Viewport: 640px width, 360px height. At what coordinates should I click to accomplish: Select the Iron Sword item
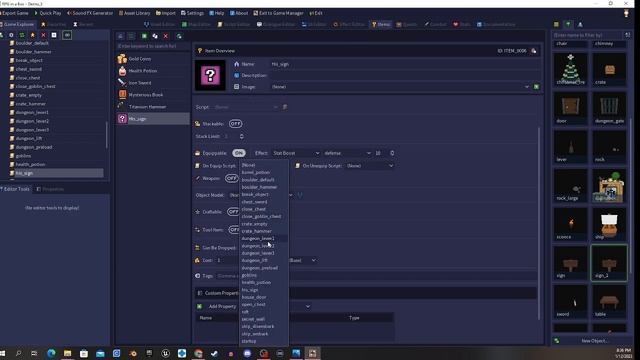pyautogui.click(x=153, y=82)
